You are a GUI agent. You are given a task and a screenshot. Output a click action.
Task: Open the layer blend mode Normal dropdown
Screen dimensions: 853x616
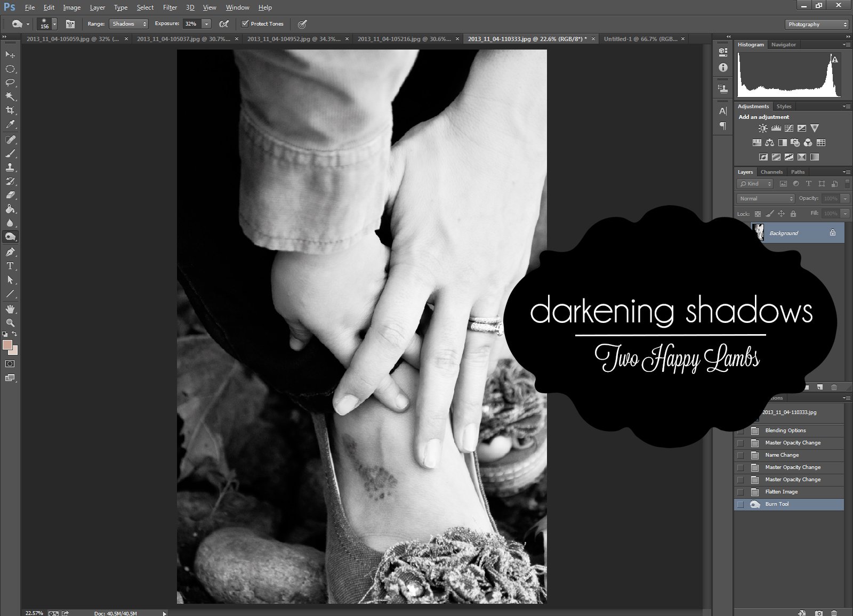(766, 199)
